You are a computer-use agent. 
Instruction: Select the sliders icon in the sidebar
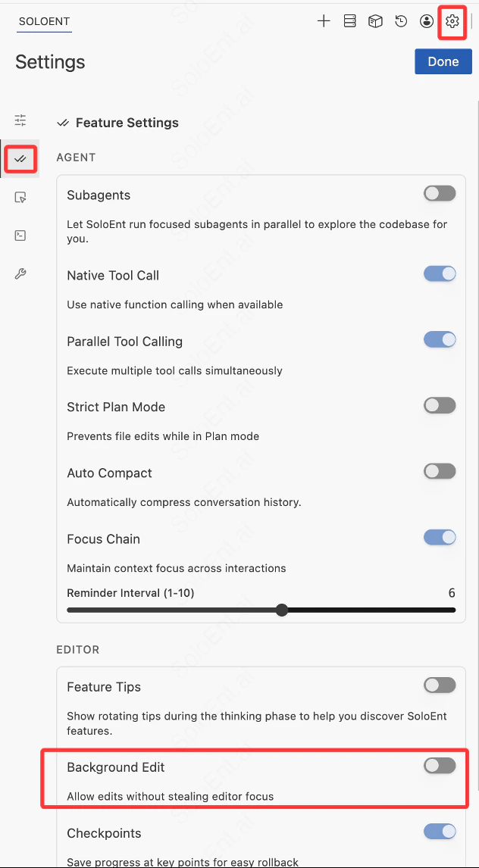coord(20,120)
